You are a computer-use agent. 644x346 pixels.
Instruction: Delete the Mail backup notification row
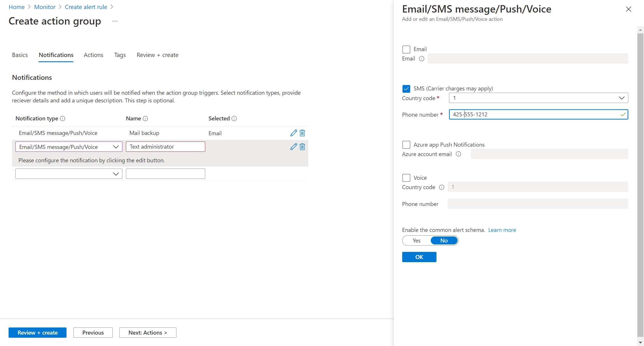point(302,133)
